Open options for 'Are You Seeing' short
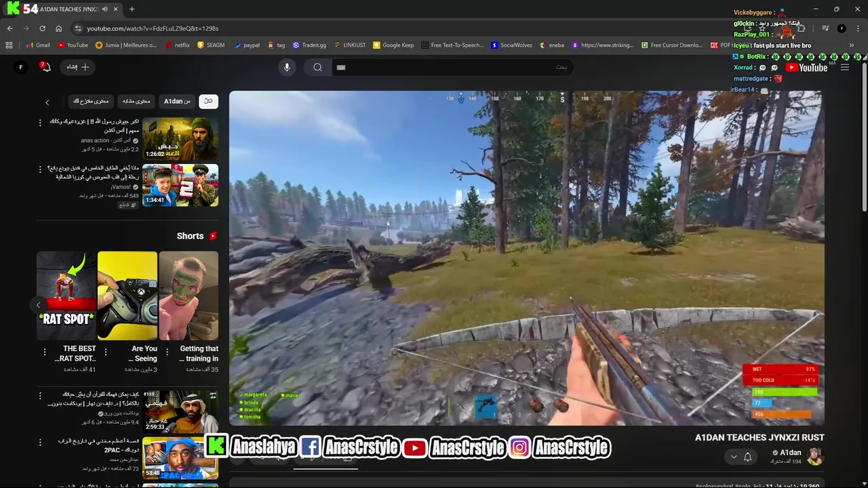 click(x=105, y=352)
